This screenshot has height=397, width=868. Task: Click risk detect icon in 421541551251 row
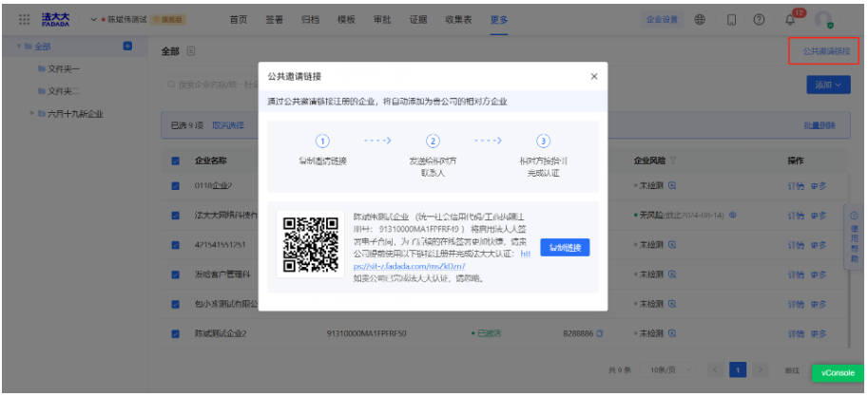(x=672, y=244)
